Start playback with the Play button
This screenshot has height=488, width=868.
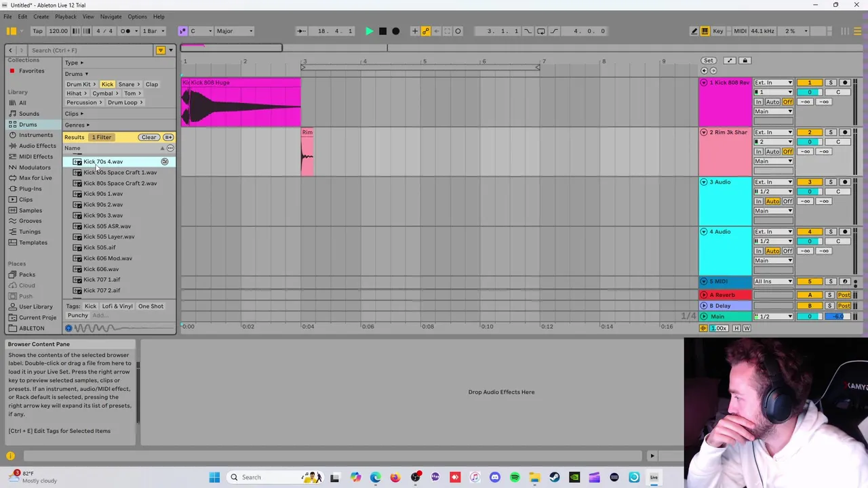[369, 31]
